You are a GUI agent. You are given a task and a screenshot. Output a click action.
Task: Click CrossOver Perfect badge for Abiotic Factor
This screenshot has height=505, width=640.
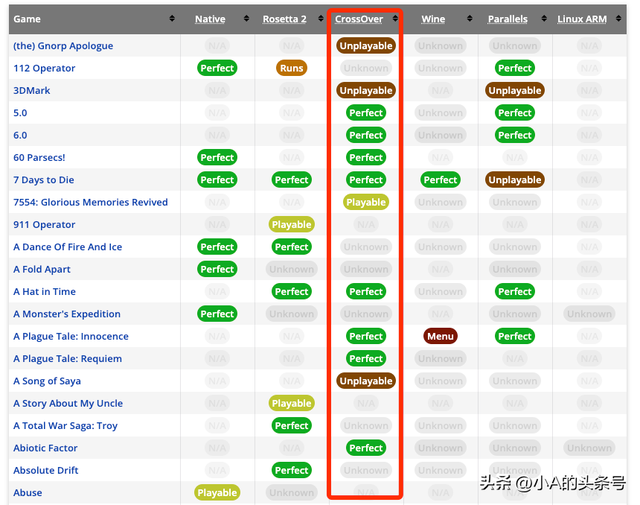[x=366, y=448]
